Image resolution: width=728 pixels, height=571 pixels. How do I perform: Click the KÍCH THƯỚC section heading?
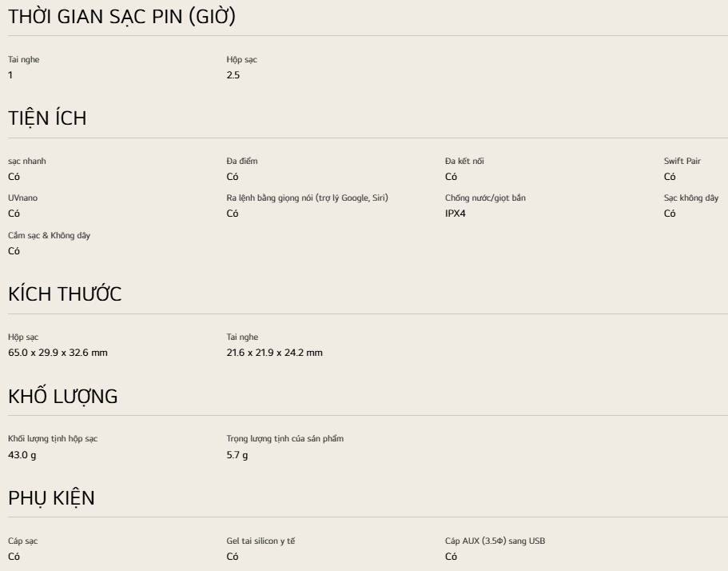(x=65, y=293)
